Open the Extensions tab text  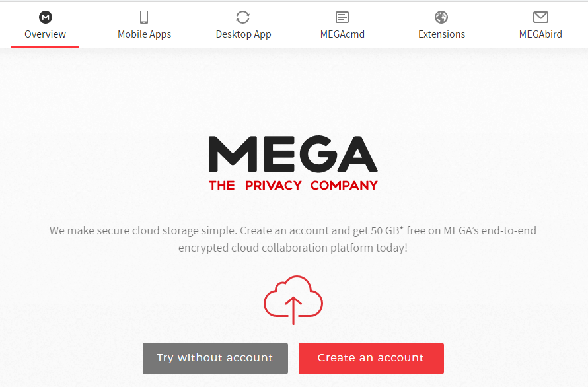coord(442,34)
